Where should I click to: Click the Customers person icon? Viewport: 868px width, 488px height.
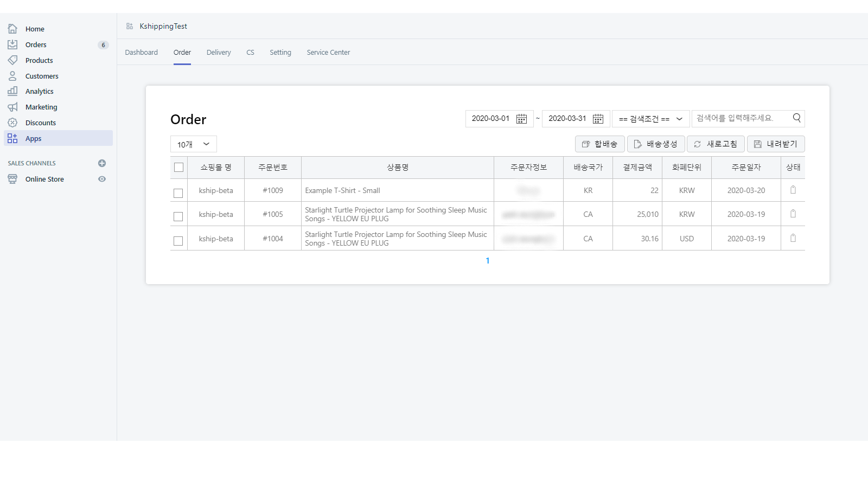(12, 76)
